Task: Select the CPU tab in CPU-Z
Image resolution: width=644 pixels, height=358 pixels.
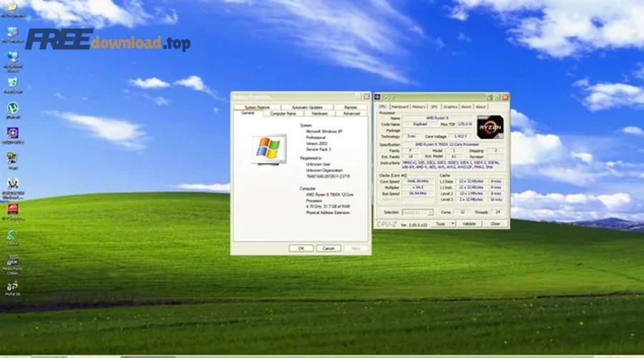Action: 382,107
